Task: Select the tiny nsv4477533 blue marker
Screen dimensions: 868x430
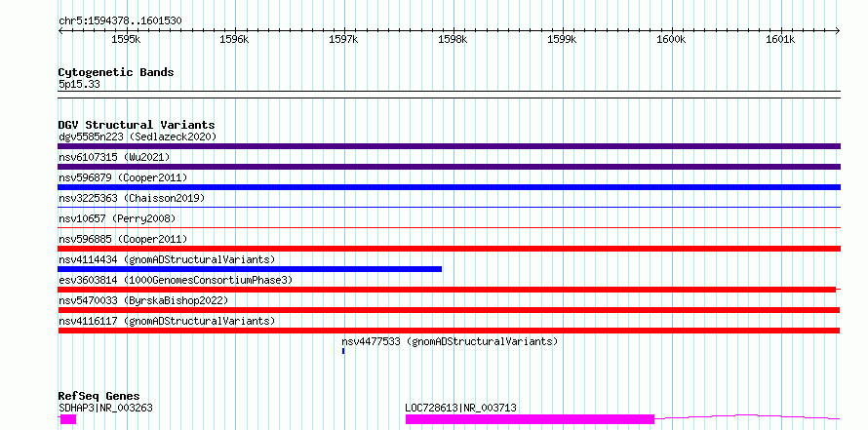Action: [343, 351]
